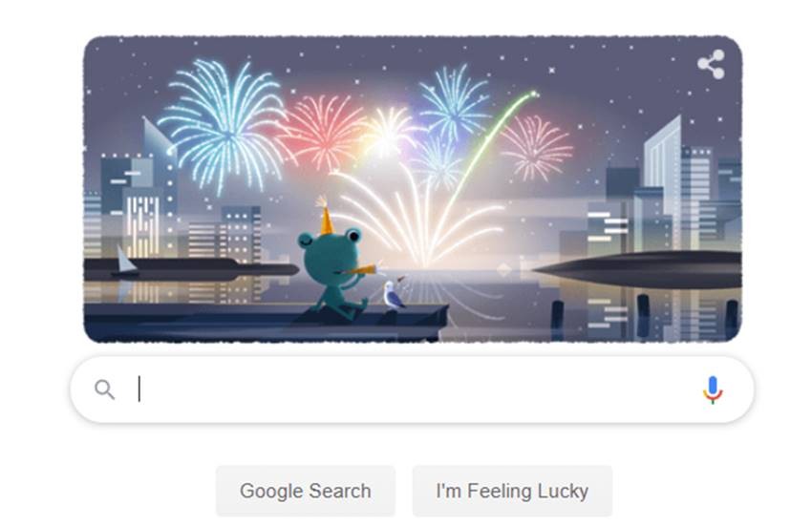The height and width of the screenshot is (525, 812).
Task: Click the small pink firework on right
Action: [536, 147]
